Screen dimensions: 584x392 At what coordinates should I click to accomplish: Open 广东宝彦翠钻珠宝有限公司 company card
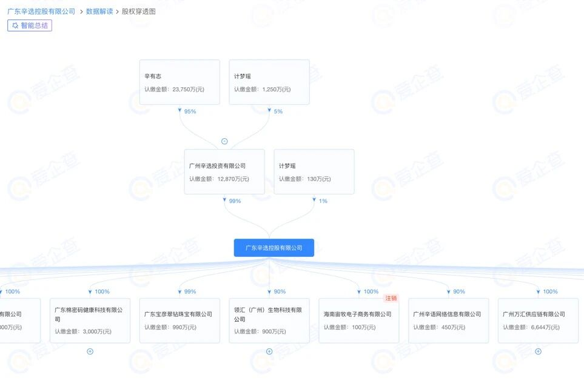(x=180, y=321)
